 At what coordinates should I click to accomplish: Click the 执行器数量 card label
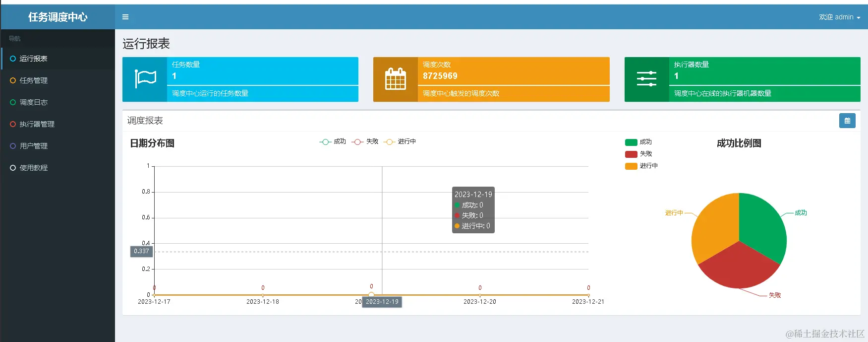point(692,65)
